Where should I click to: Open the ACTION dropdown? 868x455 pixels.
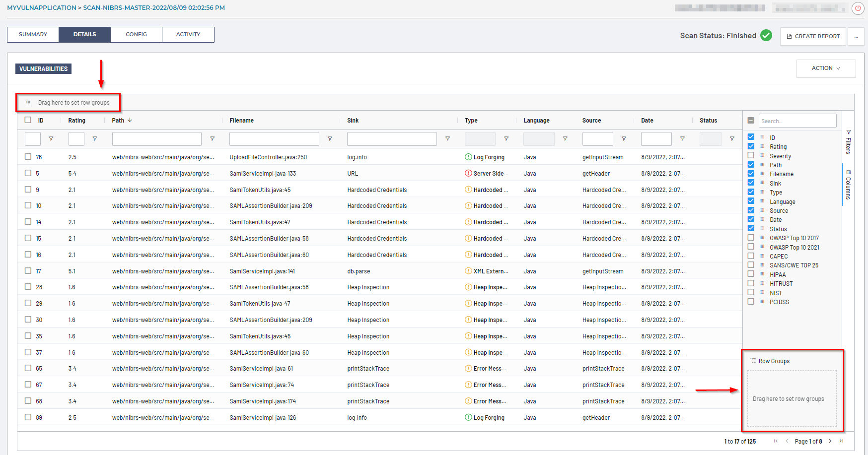[x=825, y=68]
